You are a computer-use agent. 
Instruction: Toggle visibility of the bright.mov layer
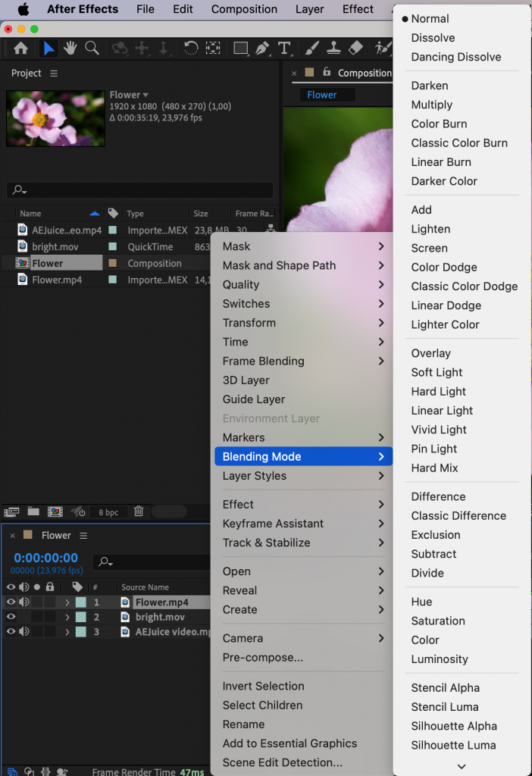(11, 617)
